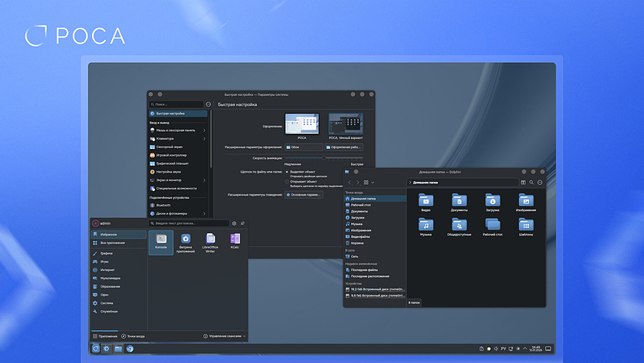The image size is (644, 363).
Task: Click the split view icon in Dolphin
Action: 523,182
